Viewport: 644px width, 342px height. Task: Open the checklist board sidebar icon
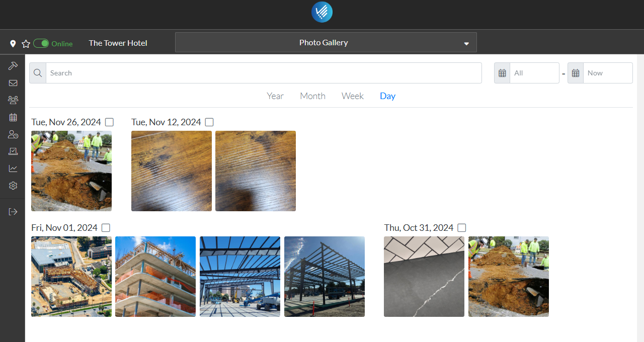(x=13, y=151)
